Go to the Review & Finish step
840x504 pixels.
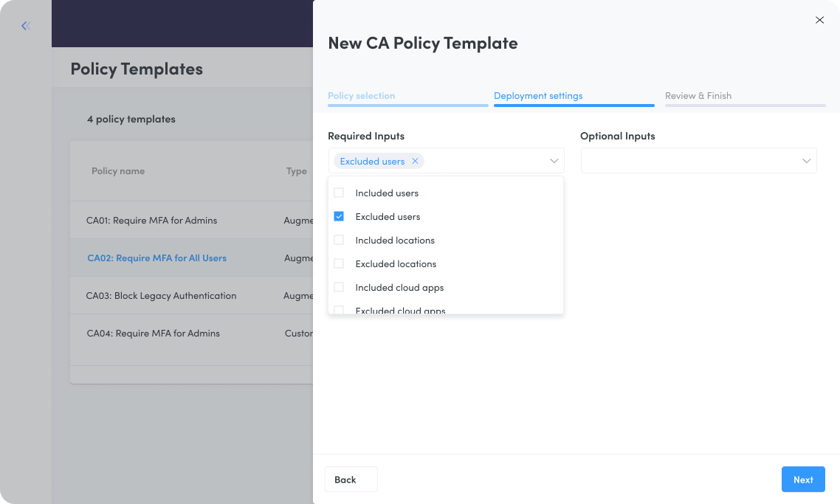pyautogui.click(x=698, y=95)
